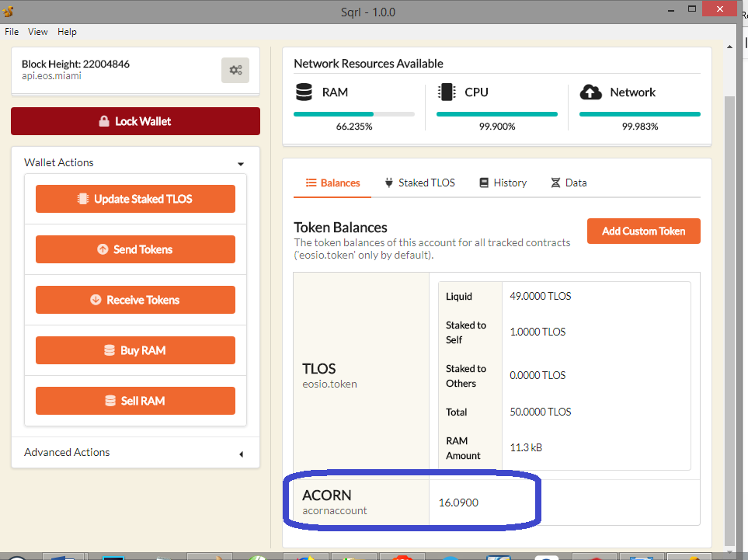Click the book icon beside History
The height and width of the screenshot is (560, 748).
coord(484,183)
